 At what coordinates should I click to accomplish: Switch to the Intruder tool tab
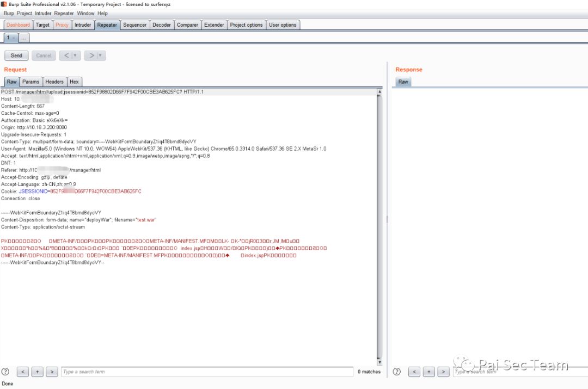point(83,24)
